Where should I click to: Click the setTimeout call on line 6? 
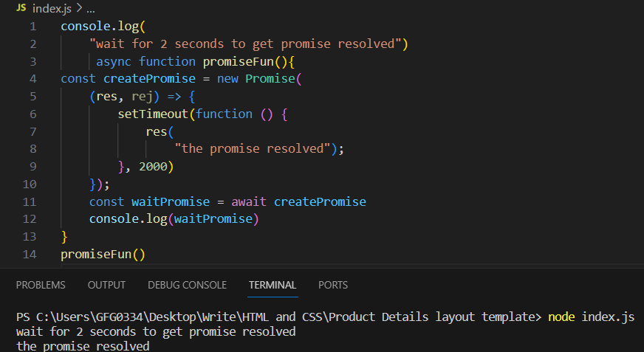[x=153, y=114]
